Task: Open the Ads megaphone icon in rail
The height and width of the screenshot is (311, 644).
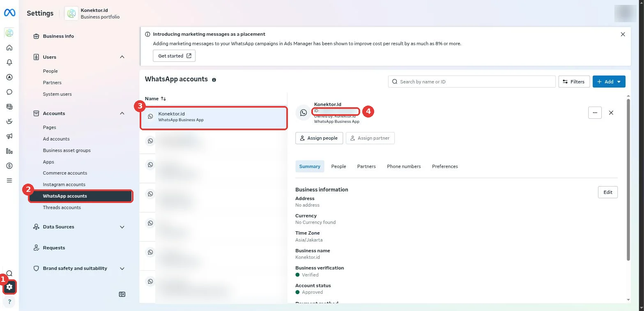Action: pyautogui.click(x=9, y=136)
